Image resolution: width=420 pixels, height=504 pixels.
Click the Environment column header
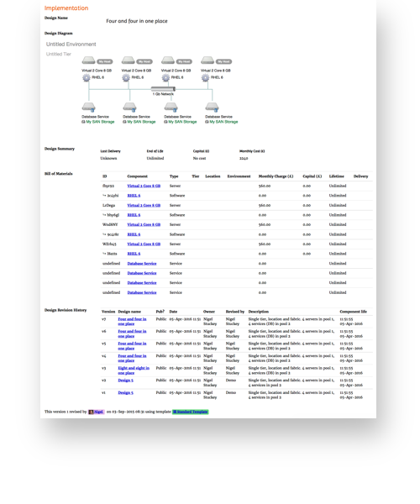[x=239, y=176]
